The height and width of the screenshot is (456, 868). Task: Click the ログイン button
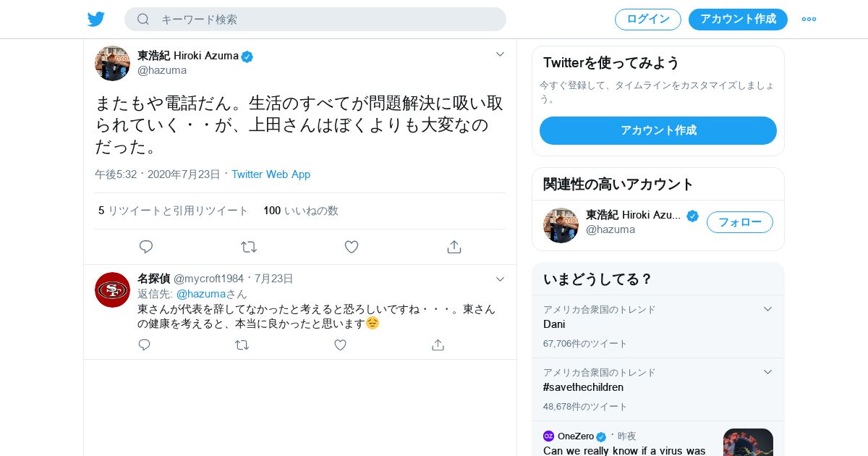tap(647, 20)
